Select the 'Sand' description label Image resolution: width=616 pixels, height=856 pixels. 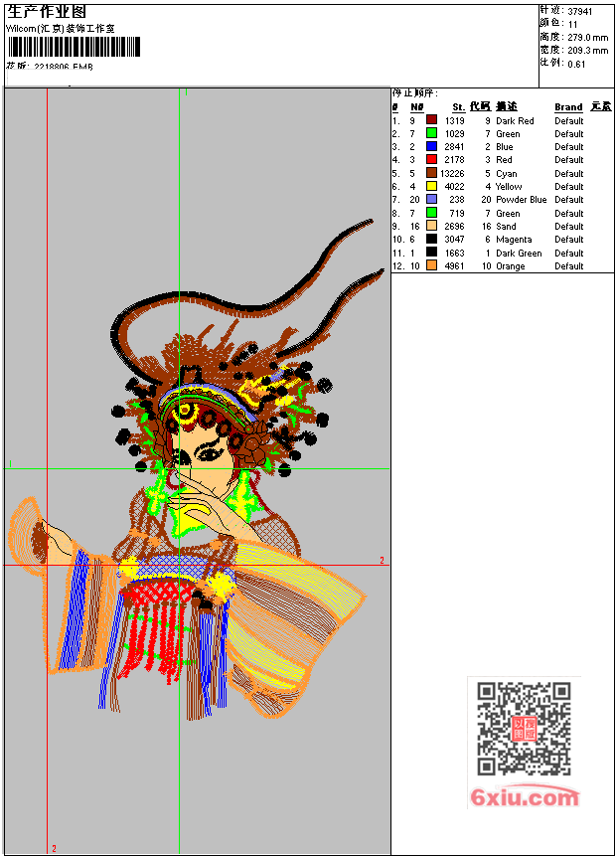(506, 227)
